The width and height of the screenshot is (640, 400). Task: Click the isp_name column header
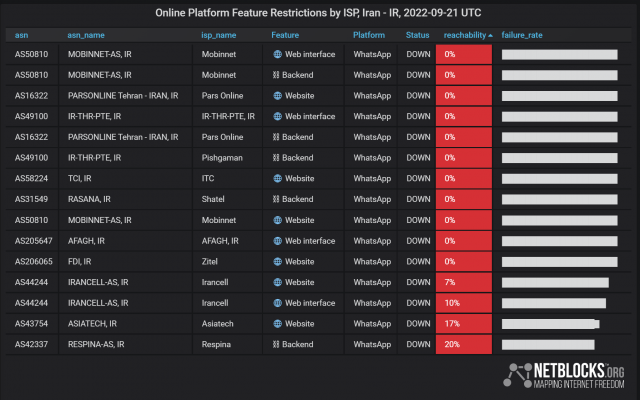click(219, 35)
